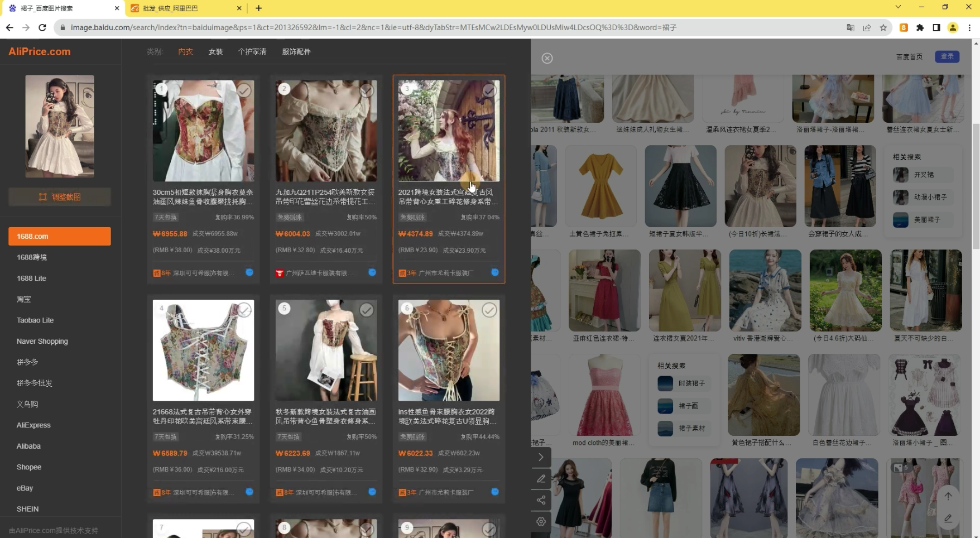Select the 内衣 category filter

[185, 51]
